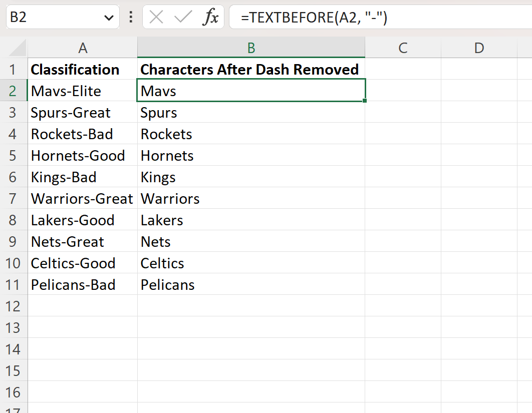Select column D header
This screenshot has width=532, height=413.
coord(479,48)
